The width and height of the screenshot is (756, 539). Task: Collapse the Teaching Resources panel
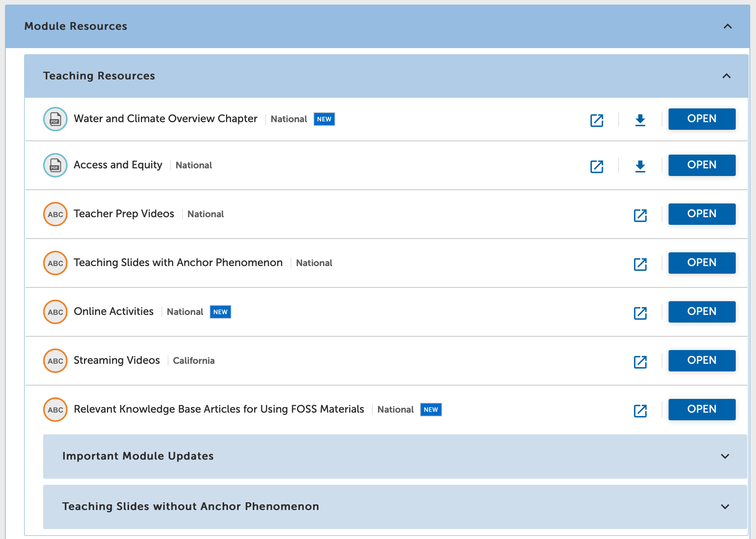[x=726, y=76]
